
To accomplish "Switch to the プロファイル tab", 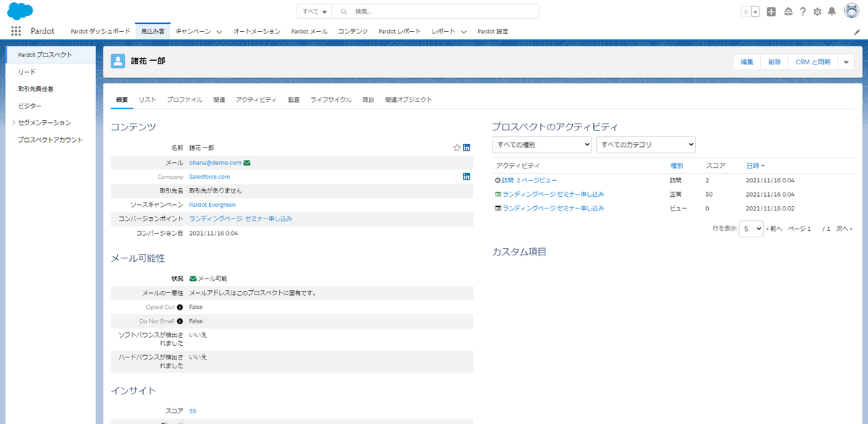I will (x=184, y=100).
